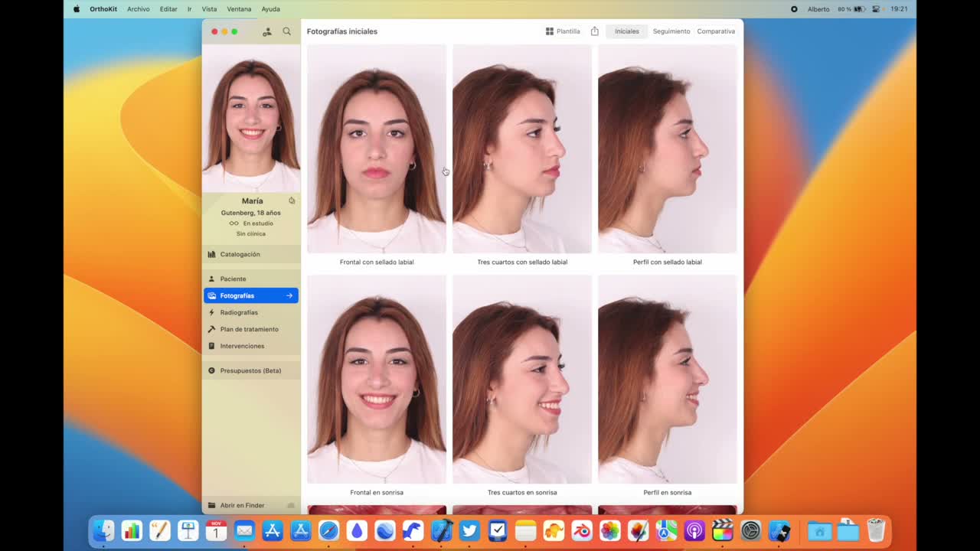Open the Photos app from the Dock
Viewport: 980px width, 551px height.
[x=610, y=530]
